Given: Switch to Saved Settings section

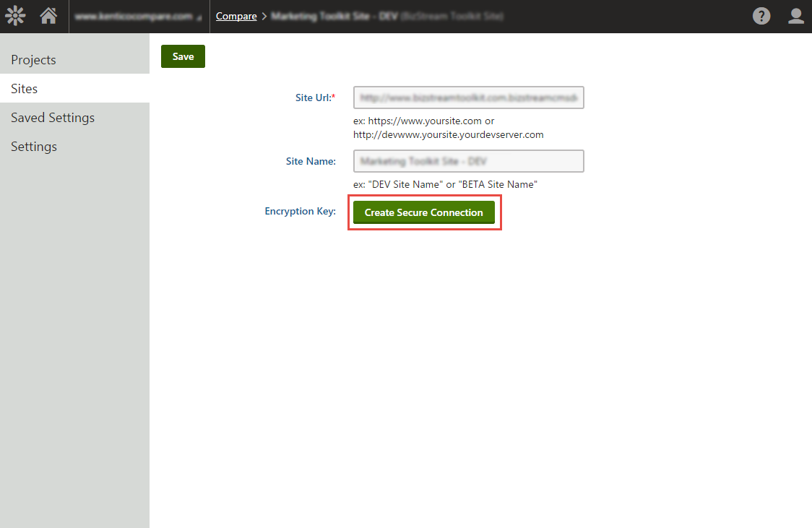Looking at the screenshot, I should click(x=53, y=118).
